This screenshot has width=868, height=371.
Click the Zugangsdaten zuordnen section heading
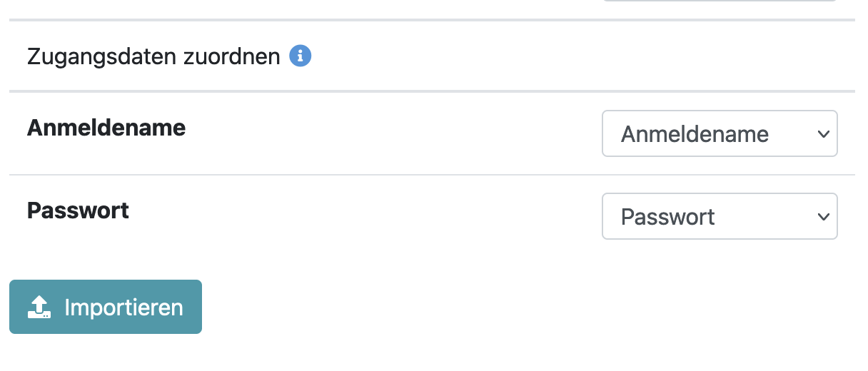[x=153, y=56]
